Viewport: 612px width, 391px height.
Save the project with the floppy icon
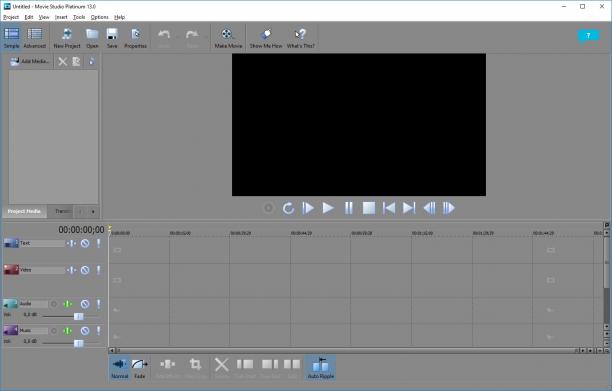(x=112, y=38)
